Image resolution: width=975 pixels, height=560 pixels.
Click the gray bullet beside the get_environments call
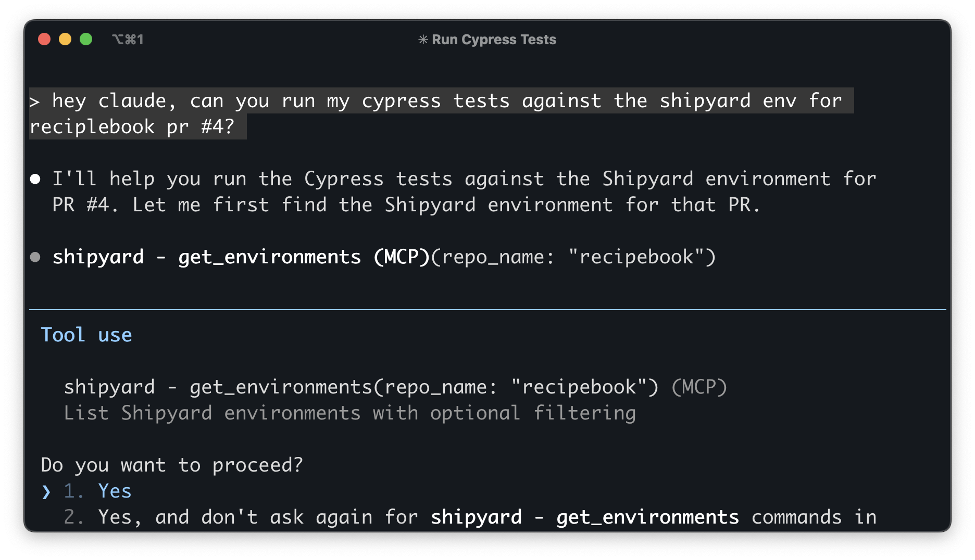[35, 257]
